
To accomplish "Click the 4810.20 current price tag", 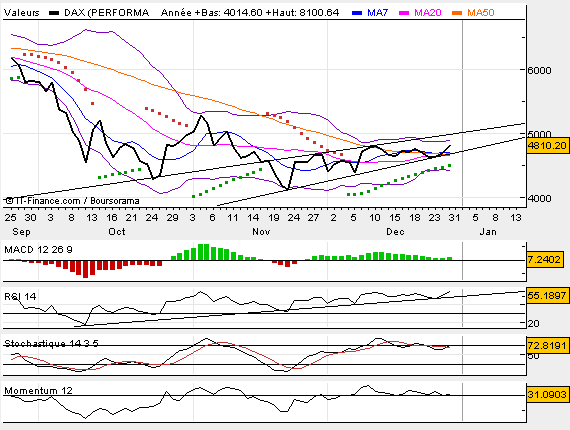I will pos(547,146).
